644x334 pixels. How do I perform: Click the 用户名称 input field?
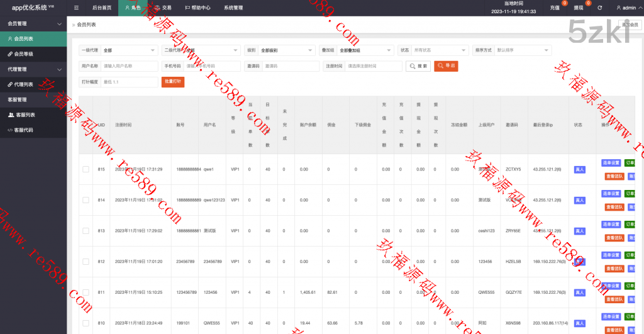tap(129, 66)
